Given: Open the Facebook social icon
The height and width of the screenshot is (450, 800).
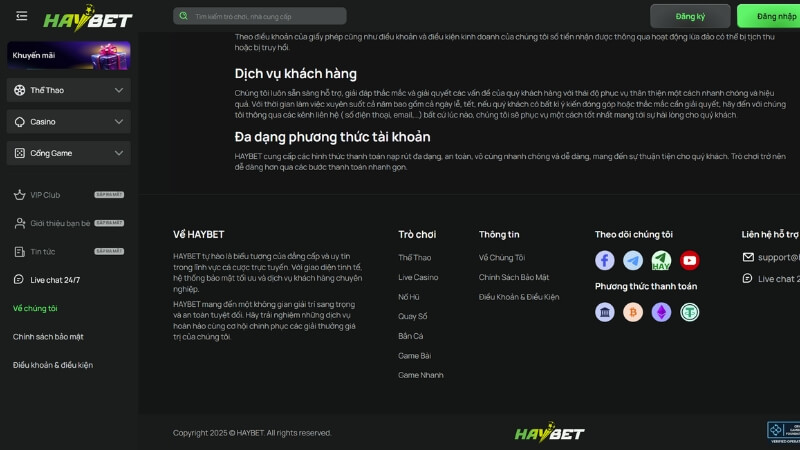Looking at the screenshot, I should click(x=605, y=260).
